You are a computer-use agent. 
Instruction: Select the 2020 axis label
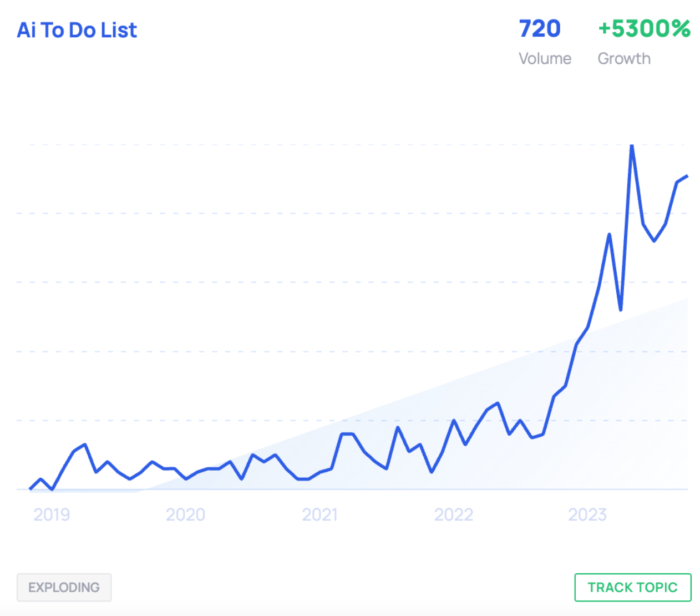pyautogui.click(x=185, y=514)
